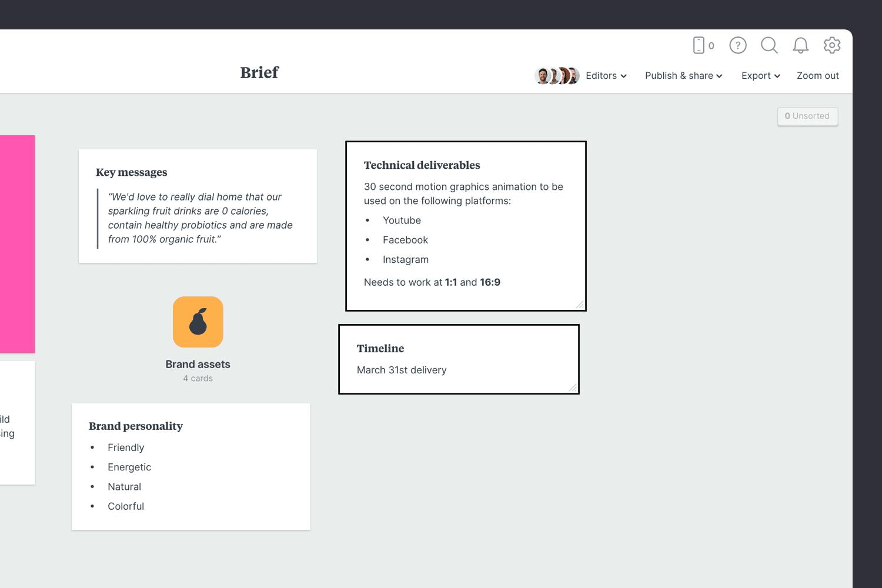Select the Timeline card
The image size is (882, 588).
(x=459, y=359)
